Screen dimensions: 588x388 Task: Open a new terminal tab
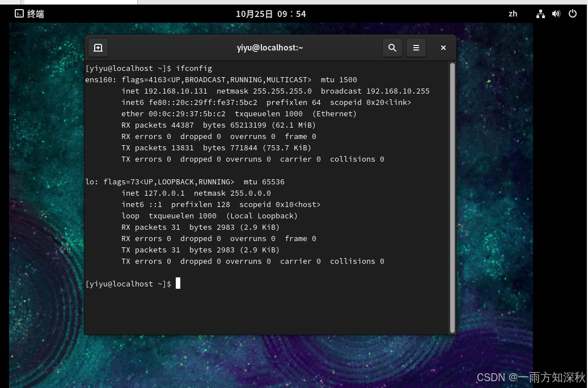pos(98,48)
